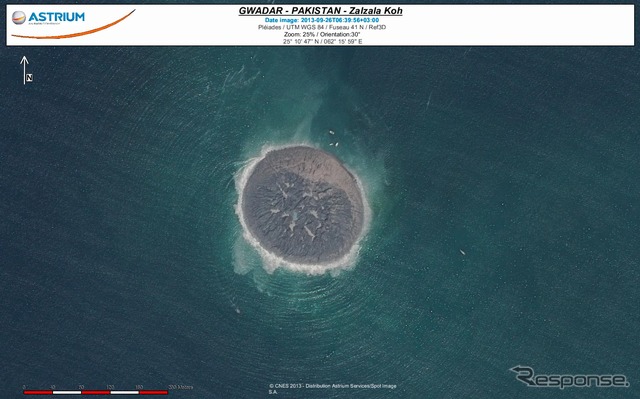The image size is (640, 399).
Task: Click the latitude longitude coordinates line
Action: click(322, 42)
